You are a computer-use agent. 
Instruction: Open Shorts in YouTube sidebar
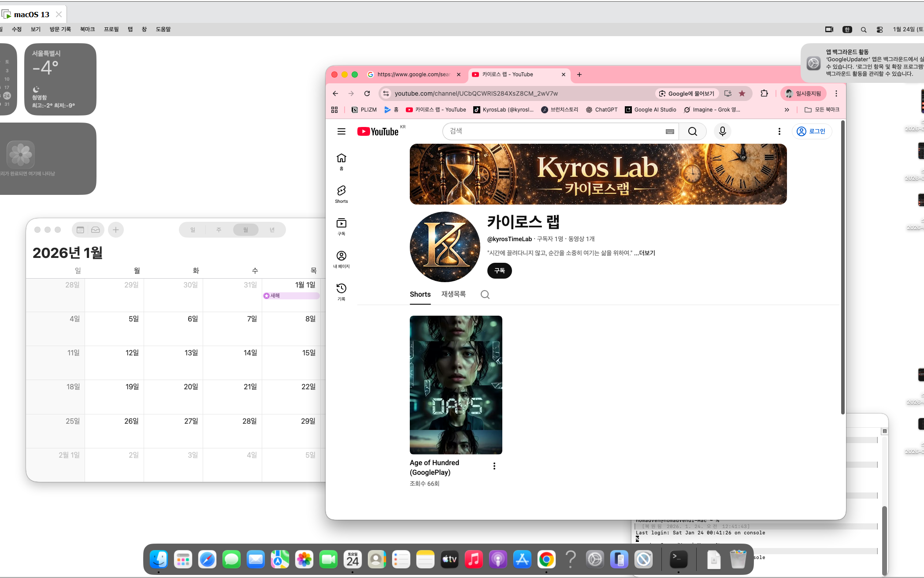[341, 194]
